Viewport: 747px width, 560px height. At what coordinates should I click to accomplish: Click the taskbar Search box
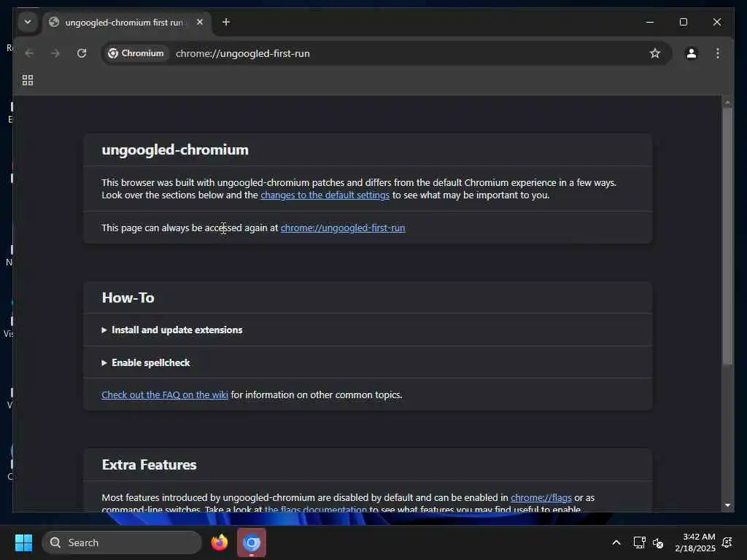pos(122,542)
